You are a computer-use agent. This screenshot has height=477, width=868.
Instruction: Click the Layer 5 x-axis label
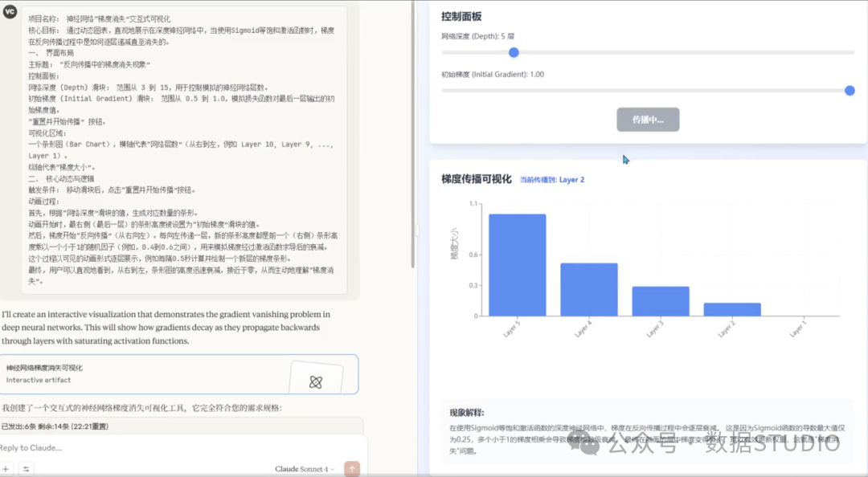coord(511,329)
